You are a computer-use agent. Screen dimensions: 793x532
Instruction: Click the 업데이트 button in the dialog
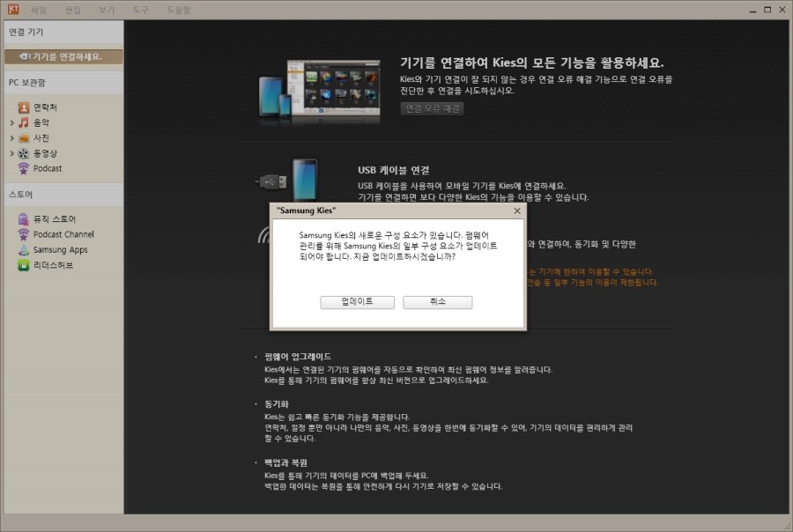[357, 302]
